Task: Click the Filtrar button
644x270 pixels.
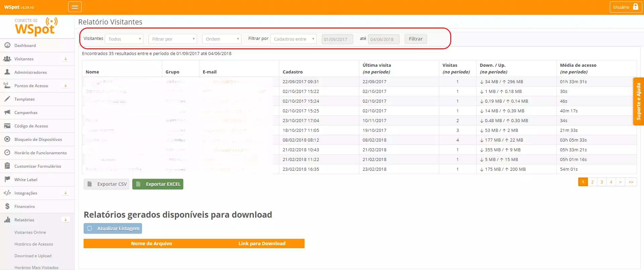Action: [416, 39]
